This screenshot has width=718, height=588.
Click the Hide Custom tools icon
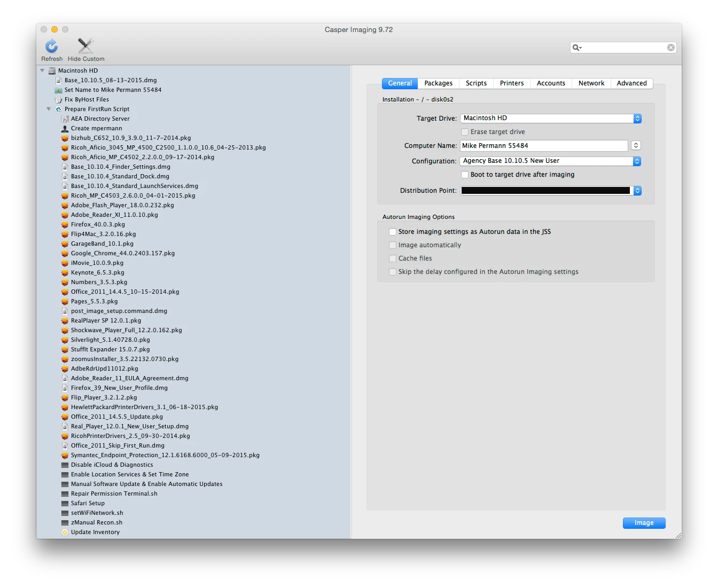[85, 45]
